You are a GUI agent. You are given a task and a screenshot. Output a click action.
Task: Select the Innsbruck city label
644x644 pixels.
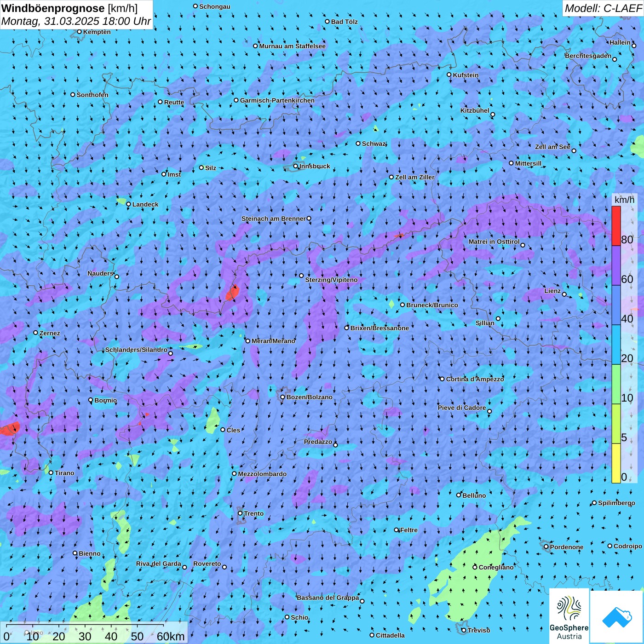pos(315,166)
